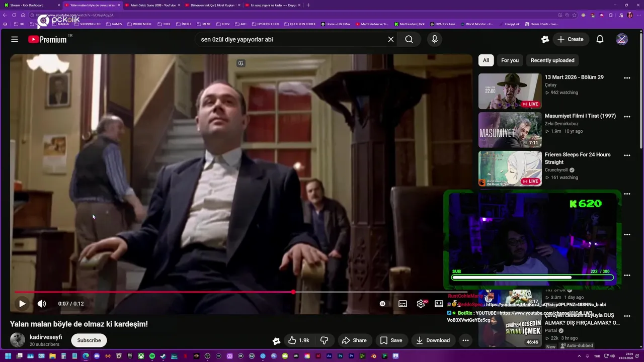Open the YouTube hamburger guide menu
The height and width of the screenshot is (362, 644).
click(15, 39)
